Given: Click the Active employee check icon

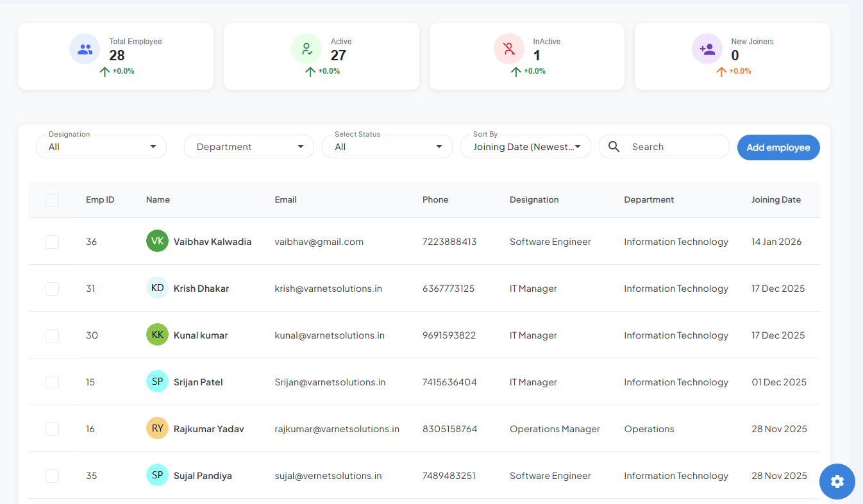Looking at the screenshot, I should (x=306, y=49).
